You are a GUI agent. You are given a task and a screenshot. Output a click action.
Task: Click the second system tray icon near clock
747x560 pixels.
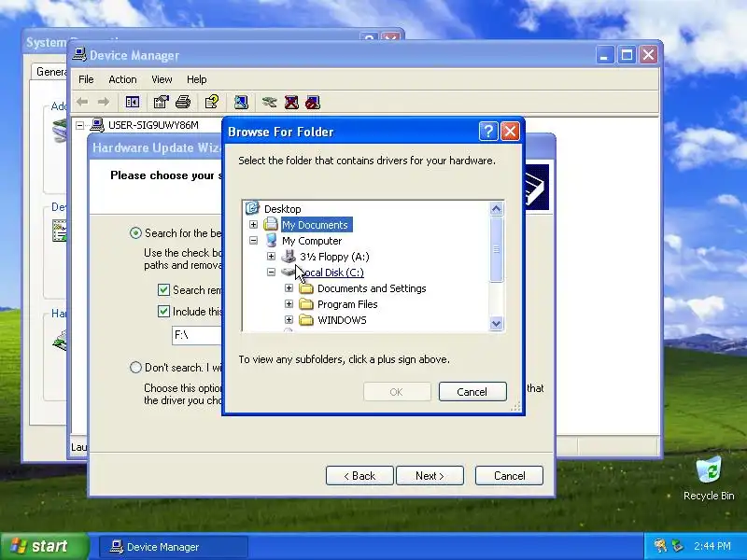click(x=677, y=546)
